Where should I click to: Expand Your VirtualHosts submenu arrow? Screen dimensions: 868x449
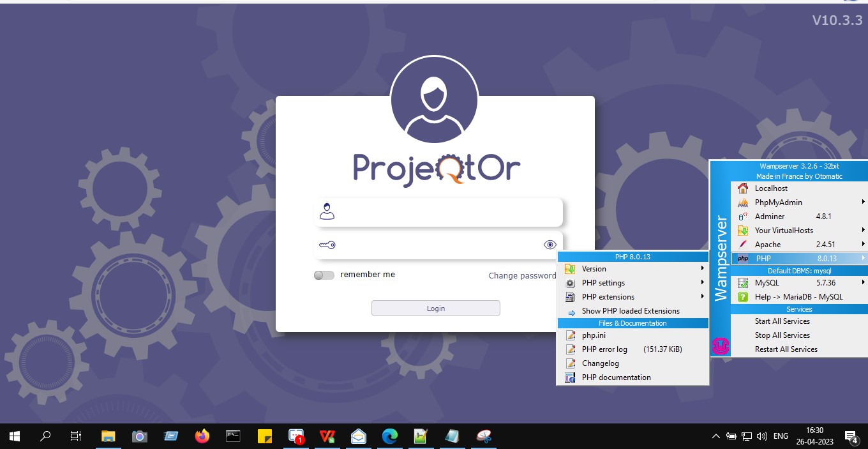(x=863, y=231)
